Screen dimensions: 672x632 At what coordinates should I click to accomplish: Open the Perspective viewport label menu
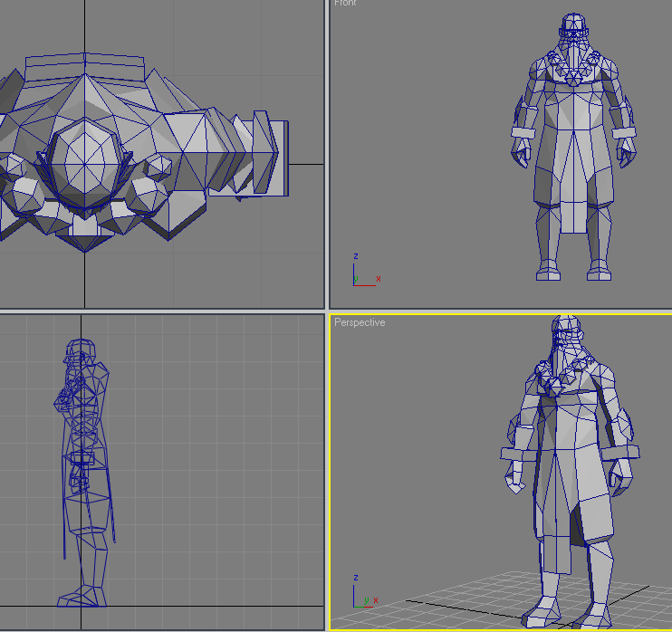pyautogui.click(x=360, y=322)
